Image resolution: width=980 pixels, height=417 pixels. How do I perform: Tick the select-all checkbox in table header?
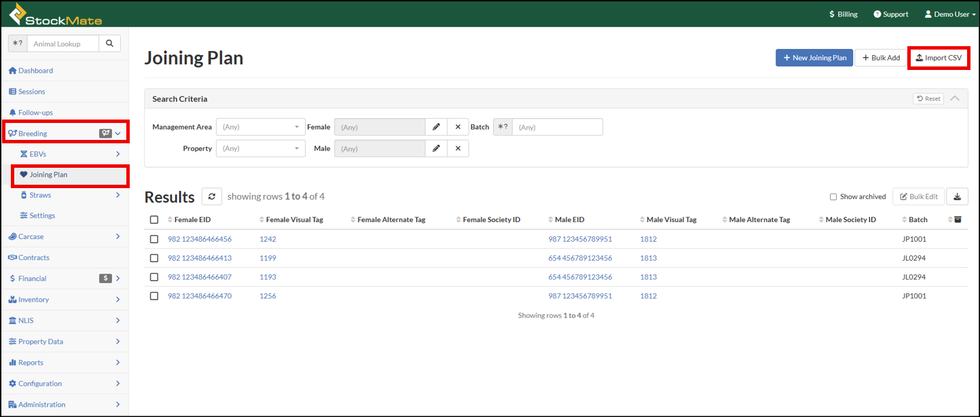154,219
